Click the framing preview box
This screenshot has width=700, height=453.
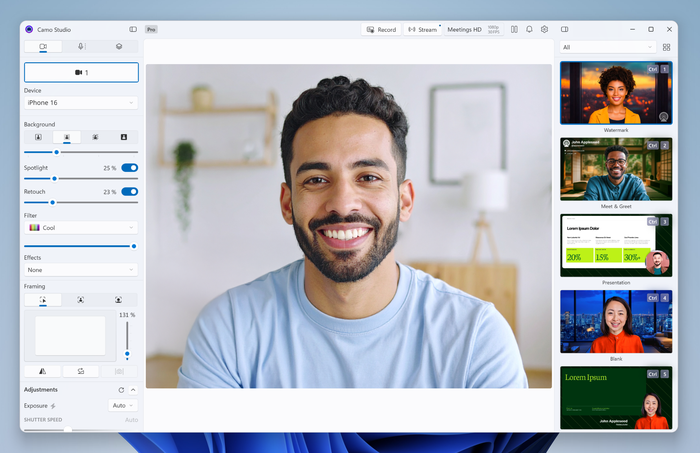(x=70, y=336)
